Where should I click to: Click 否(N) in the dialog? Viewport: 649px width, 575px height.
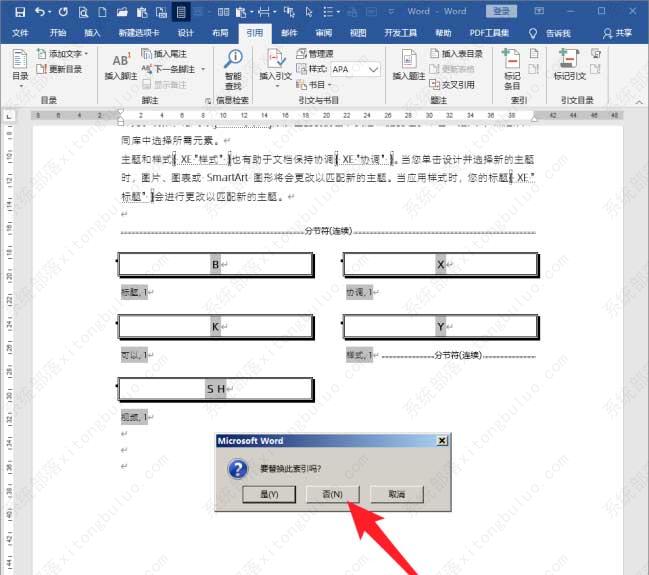coord(331,494)
